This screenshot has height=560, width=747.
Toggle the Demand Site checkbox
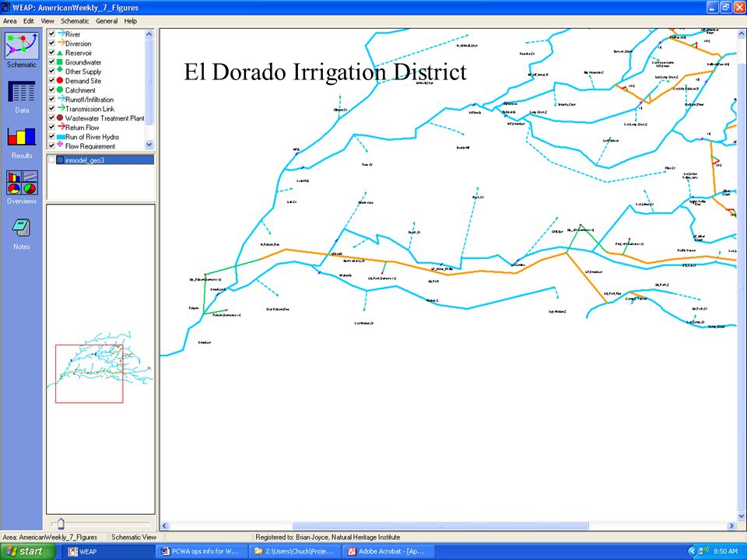(51, 80)
